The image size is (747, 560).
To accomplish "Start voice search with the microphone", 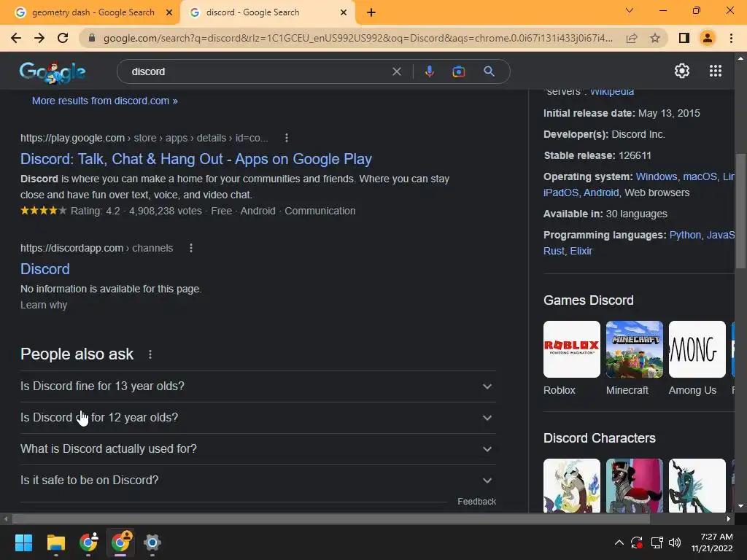I will tap(429, 71).
